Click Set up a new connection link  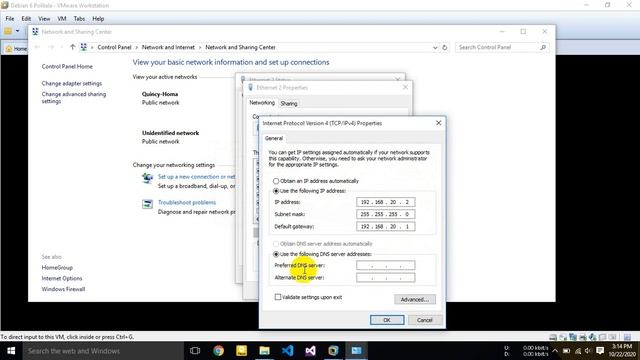(x=197, y=177)
